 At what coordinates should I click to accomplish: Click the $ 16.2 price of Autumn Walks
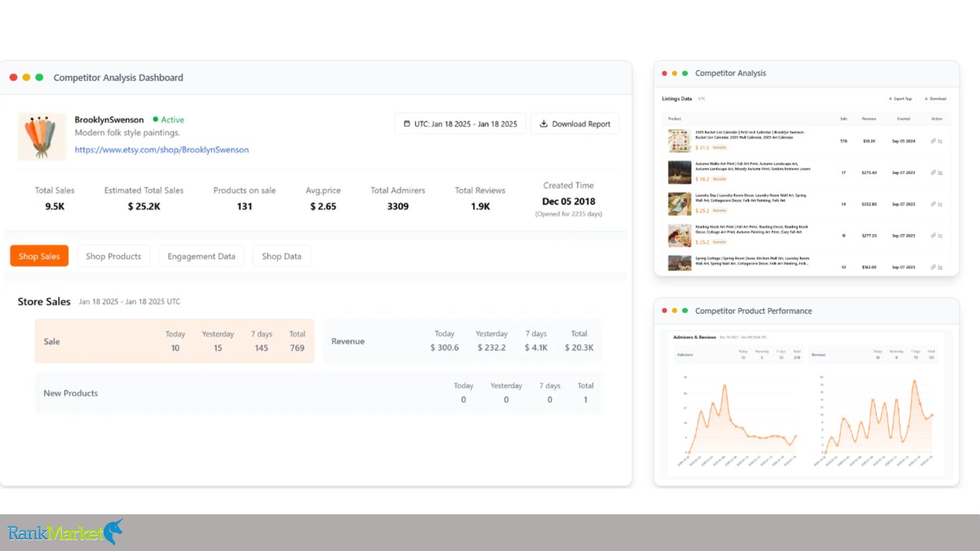point(702,179)
